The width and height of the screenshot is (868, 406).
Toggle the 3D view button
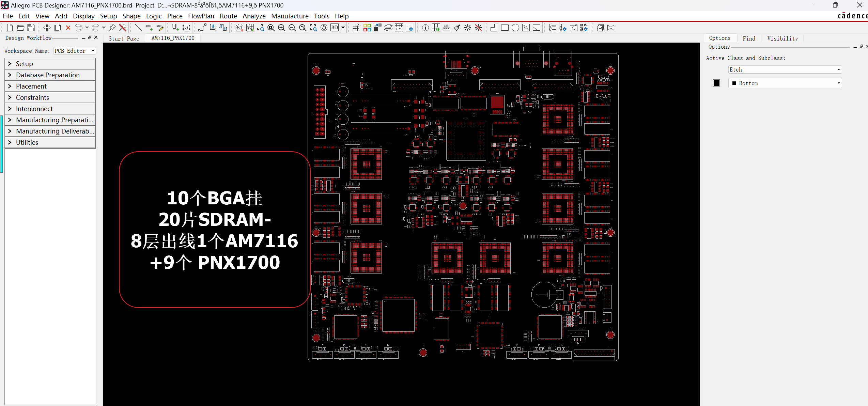[335, 28]
